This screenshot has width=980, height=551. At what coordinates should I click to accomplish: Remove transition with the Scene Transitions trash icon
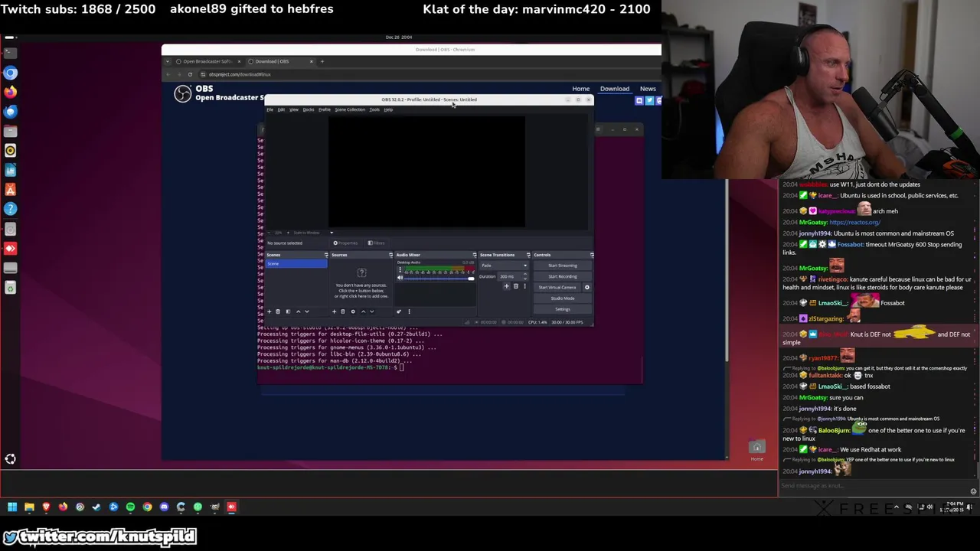pos(516,286)
